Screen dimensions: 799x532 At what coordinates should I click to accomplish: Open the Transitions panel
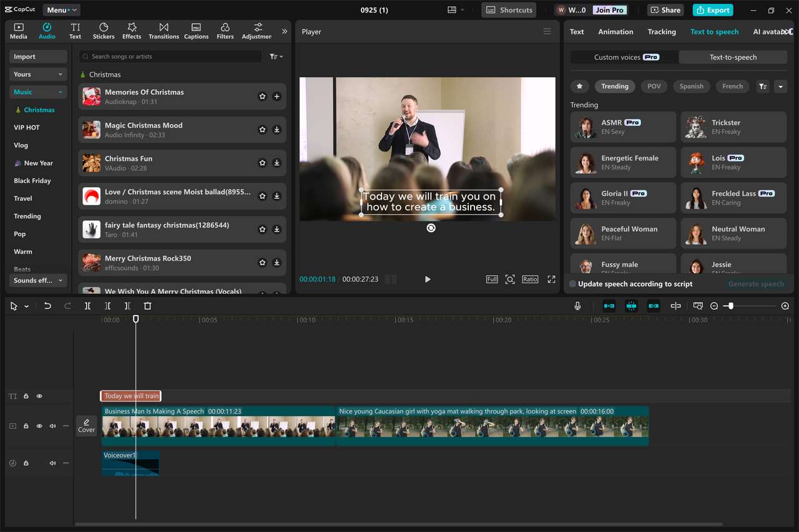tap(164, 31)
